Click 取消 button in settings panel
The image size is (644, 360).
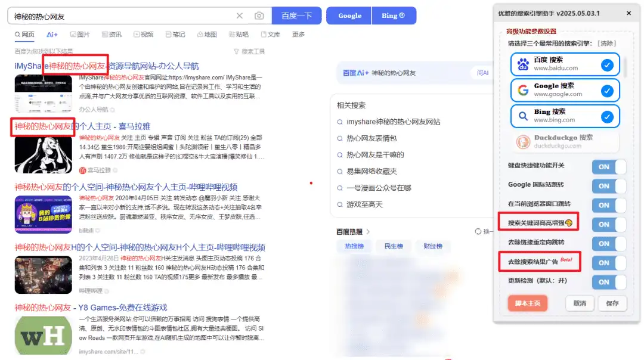(x=580, y=303)
